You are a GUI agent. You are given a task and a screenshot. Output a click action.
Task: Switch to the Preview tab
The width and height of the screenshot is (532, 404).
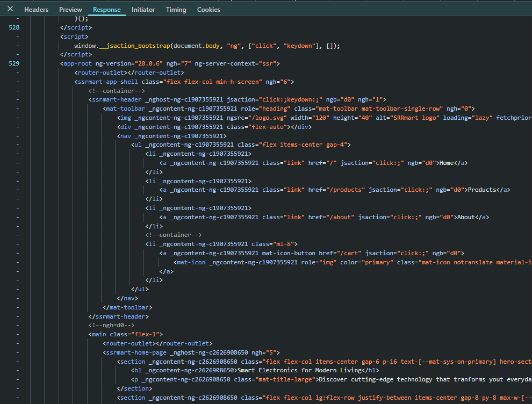click(x=70, y=10)
